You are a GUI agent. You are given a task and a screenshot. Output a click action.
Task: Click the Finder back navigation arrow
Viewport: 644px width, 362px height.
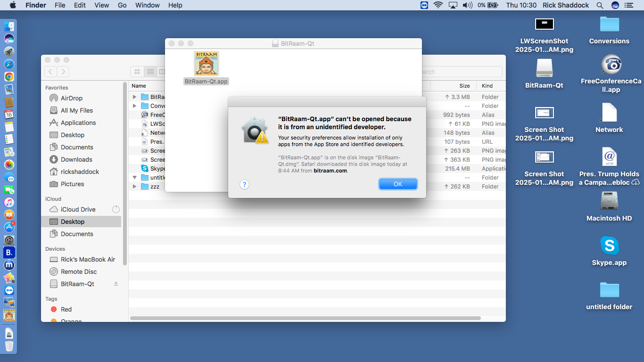(x=51, y=72)
